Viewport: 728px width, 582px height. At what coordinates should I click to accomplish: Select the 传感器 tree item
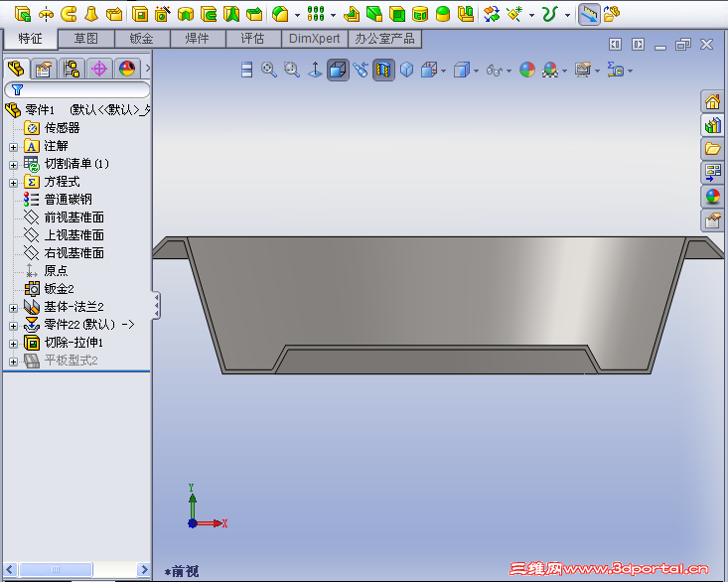(x=52, y=128)
